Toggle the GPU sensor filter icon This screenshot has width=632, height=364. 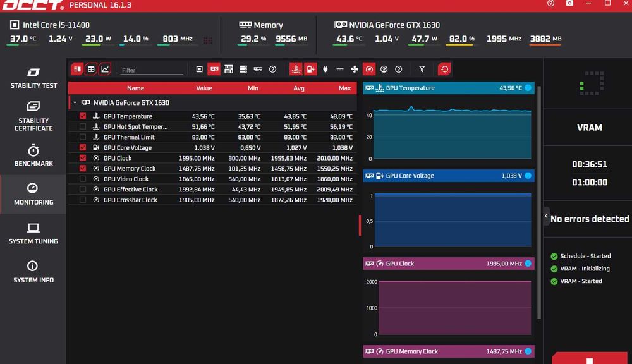(214, 70)
